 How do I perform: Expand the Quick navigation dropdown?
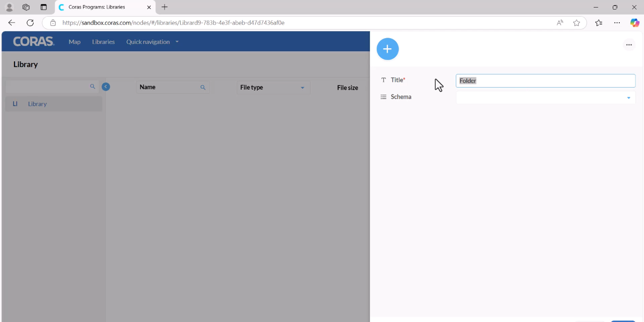[x=152, y=42]
